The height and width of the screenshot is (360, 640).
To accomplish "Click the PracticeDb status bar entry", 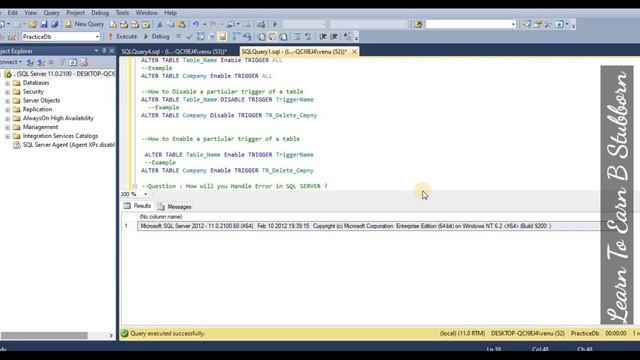I will click(584, 333).
